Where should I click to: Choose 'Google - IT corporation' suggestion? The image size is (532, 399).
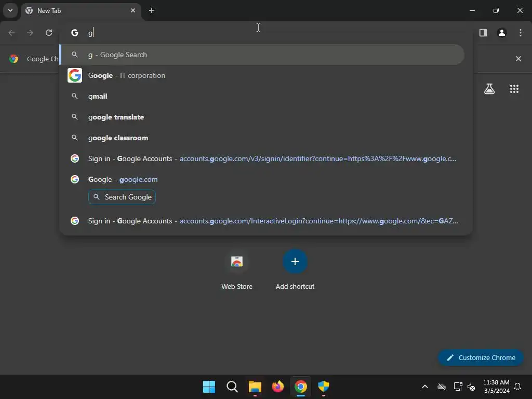point(262,75)
